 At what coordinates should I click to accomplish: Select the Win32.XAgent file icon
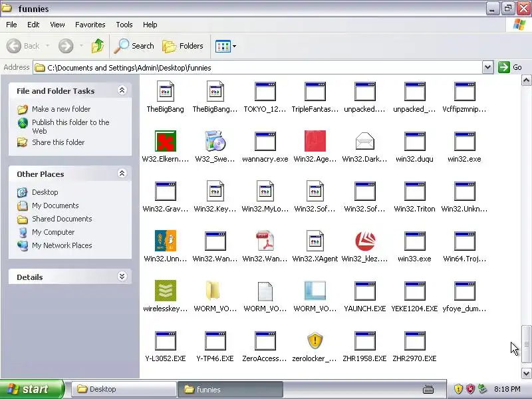[x=315, y=241]
